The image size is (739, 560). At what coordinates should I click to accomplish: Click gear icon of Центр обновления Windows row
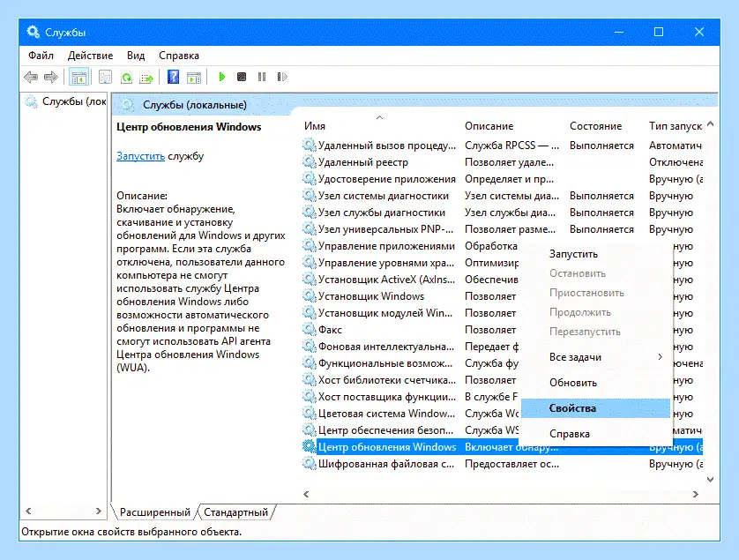click(309, 447)
